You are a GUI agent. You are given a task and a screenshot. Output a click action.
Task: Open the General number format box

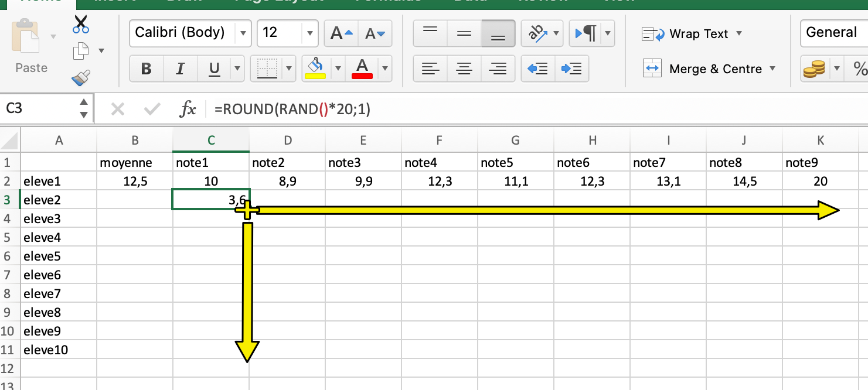[x=833, y=33]
